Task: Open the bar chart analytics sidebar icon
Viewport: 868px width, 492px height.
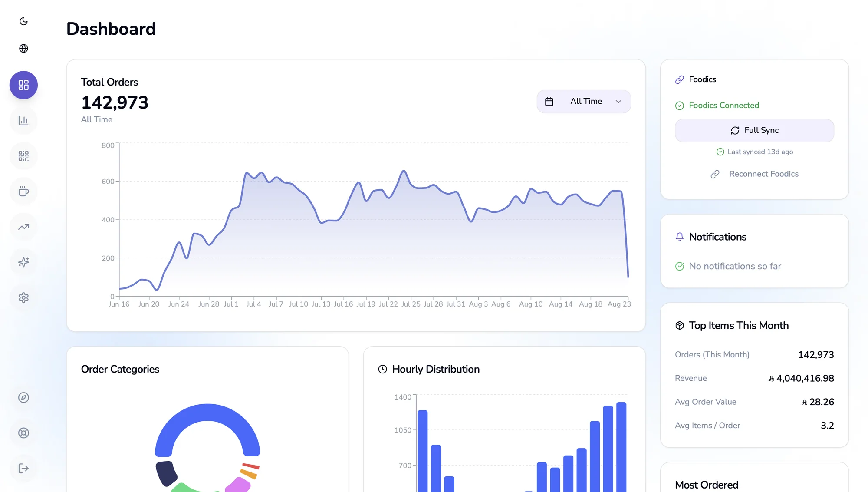Action: [x=23, y=120]
